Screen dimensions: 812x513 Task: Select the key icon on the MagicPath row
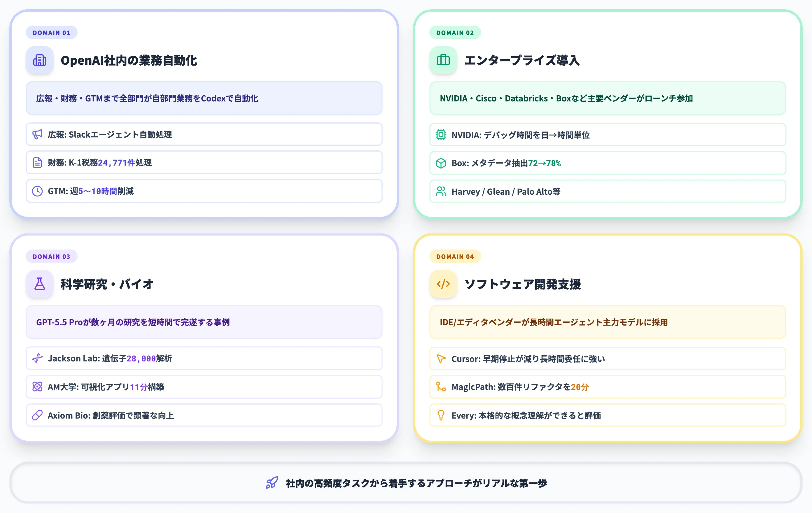coord(441,387)
